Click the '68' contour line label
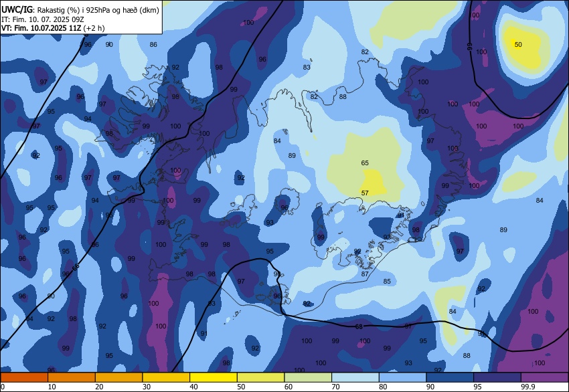The height and width of the screenshot is (392, 569). [x=359, y=326]
